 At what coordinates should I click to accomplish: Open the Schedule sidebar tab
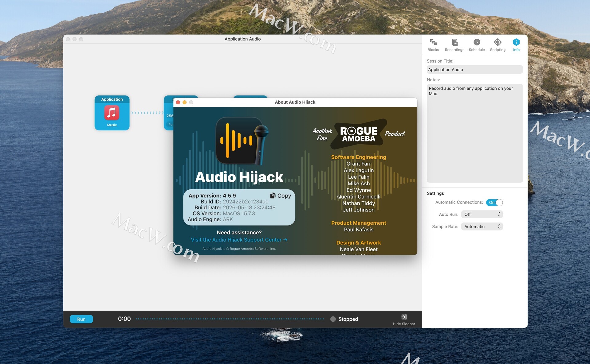coord(477,45)
